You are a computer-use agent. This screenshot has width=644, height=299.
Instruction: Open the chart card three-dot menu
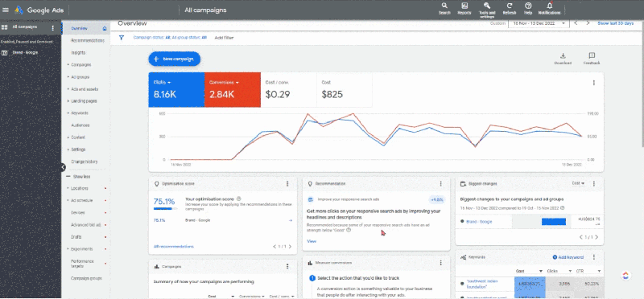[x=593, y=83]
